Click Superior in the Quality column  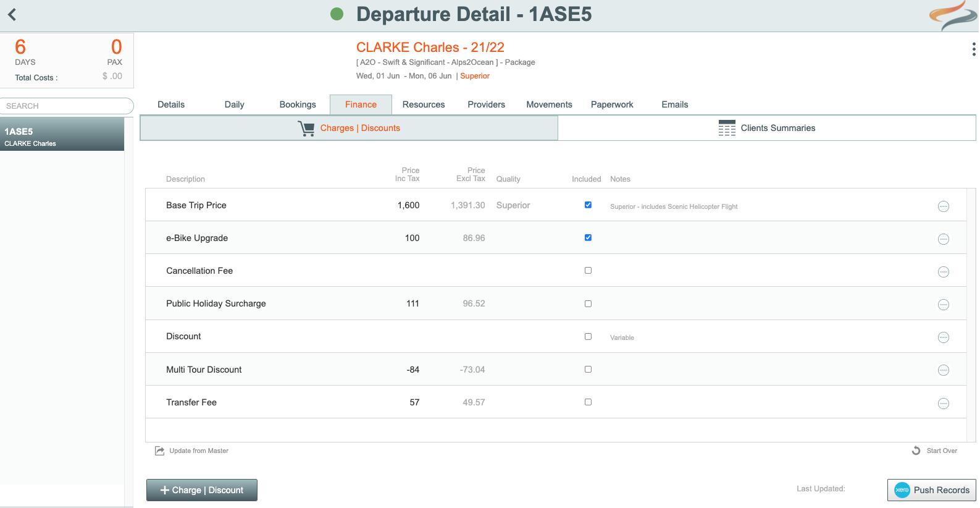click(513, 205)
